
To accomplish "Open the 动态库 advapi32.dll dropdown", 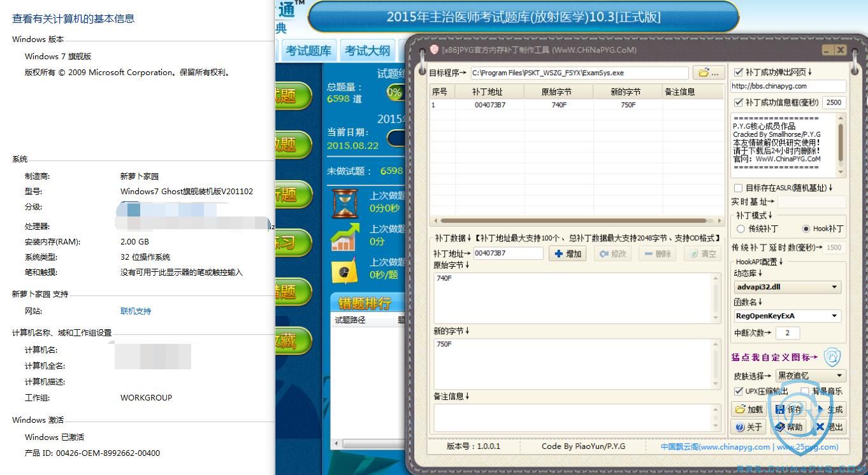I will click(788, 287).
